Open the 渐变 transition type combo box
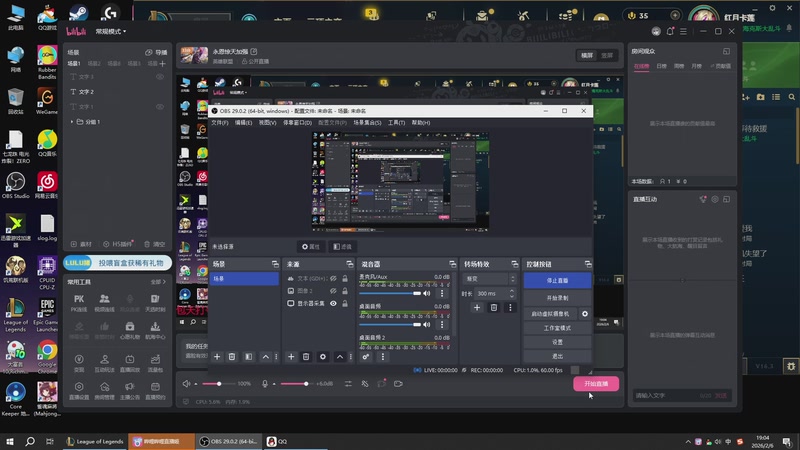 coord(489,279)
